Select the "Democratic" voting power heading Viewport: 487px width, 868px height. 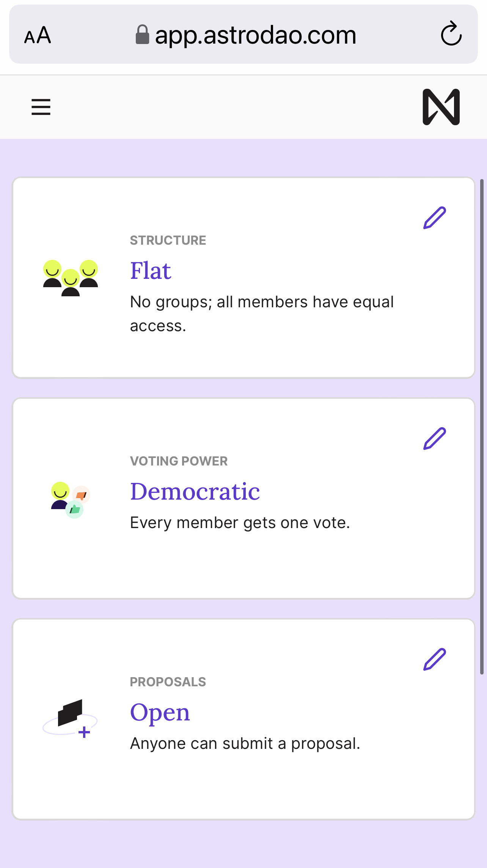click(195, 492)
